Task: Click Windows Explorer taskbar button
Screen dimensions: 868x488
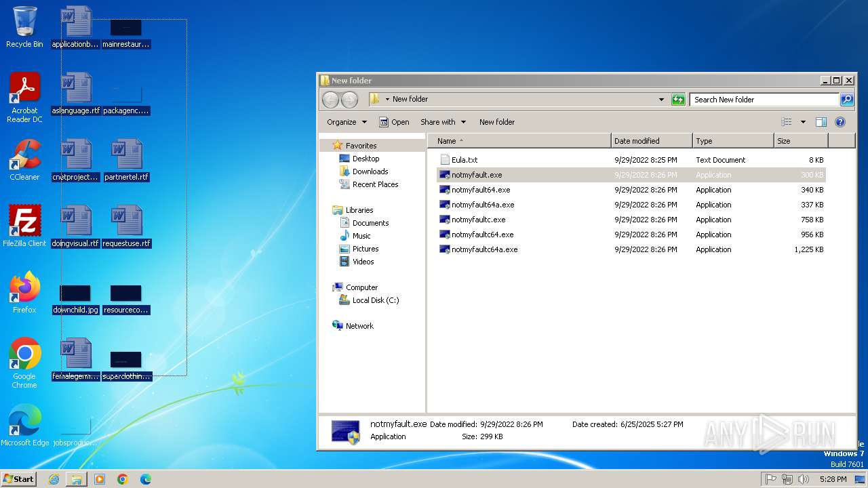Action: tap(77, 479)
